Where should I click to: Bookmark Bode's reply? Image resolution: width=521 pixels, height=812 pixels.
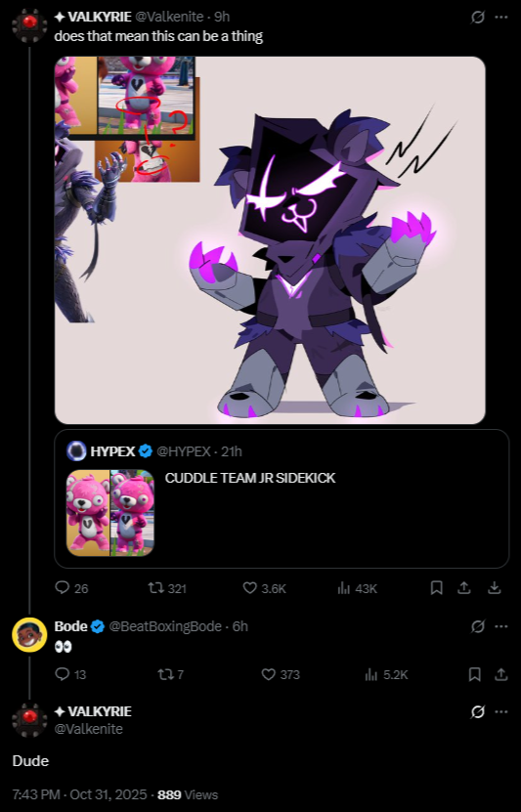(x=474, y=674)
